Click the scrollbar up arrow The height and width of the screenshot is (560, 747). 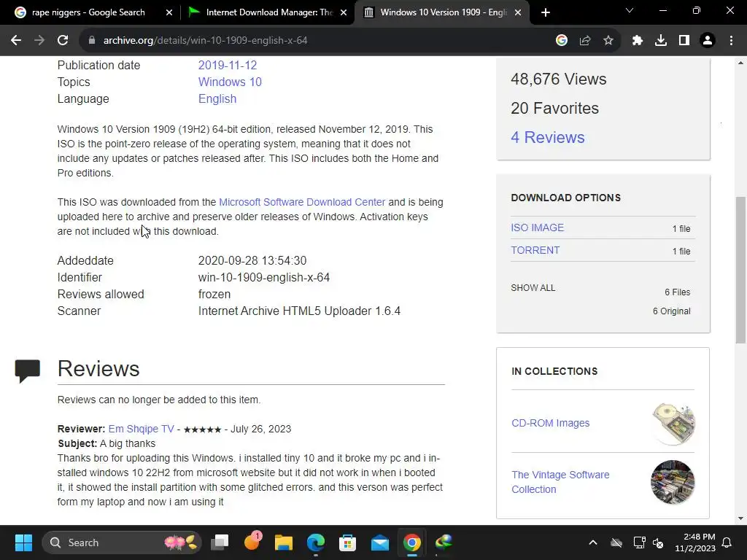740,63
